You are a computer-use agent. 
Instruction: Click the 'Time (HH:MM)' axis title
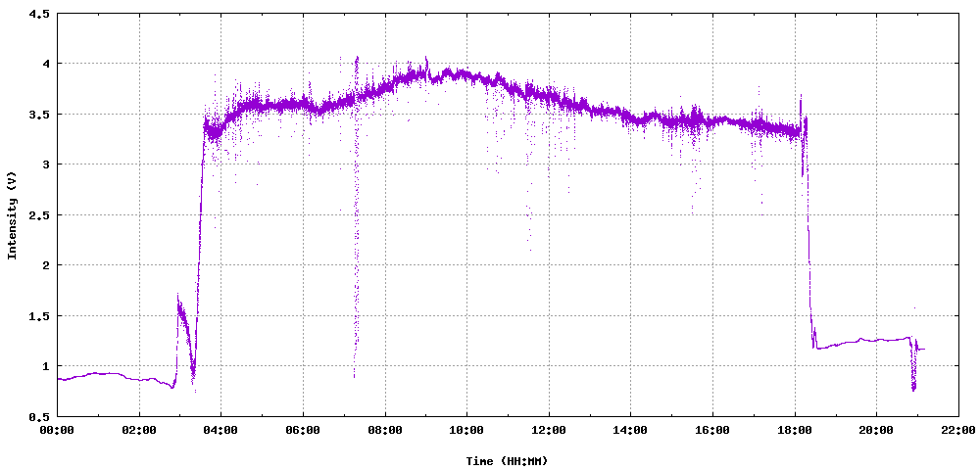click(x=507, y=460)
